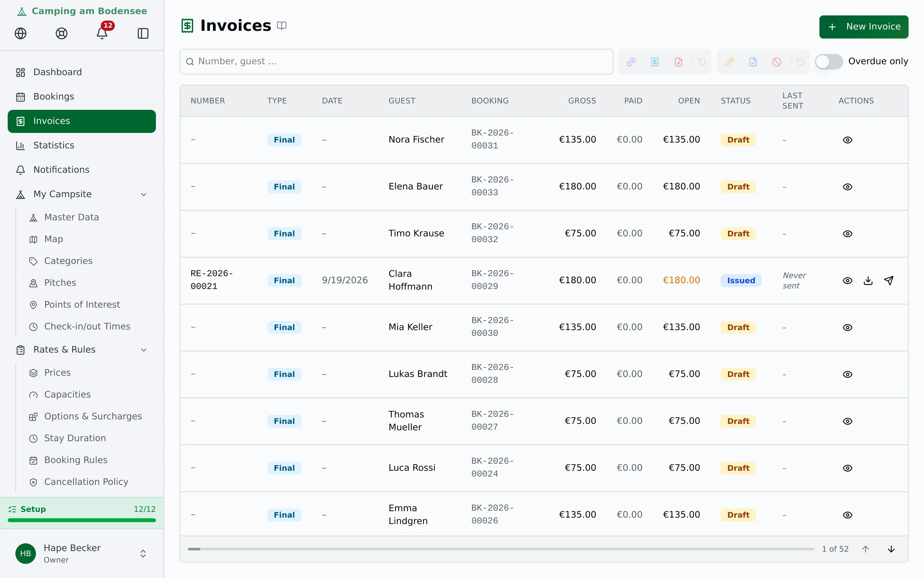Toggle the Overdue only switch
924x578 pixels.
828,62
